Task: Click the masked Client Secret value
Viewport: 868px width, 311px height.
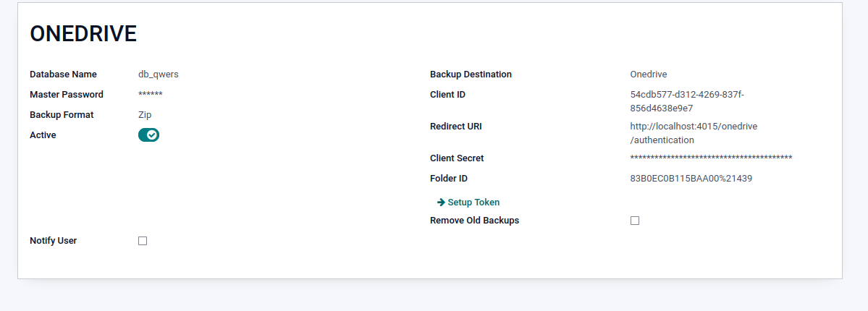Action: click(x=712, y=158)
